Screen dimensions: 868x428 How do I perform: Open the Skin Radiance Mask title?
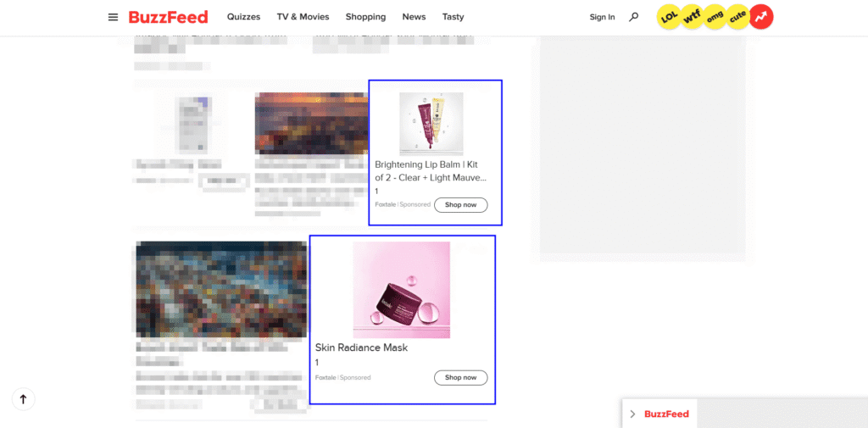(x=361, y=347)
